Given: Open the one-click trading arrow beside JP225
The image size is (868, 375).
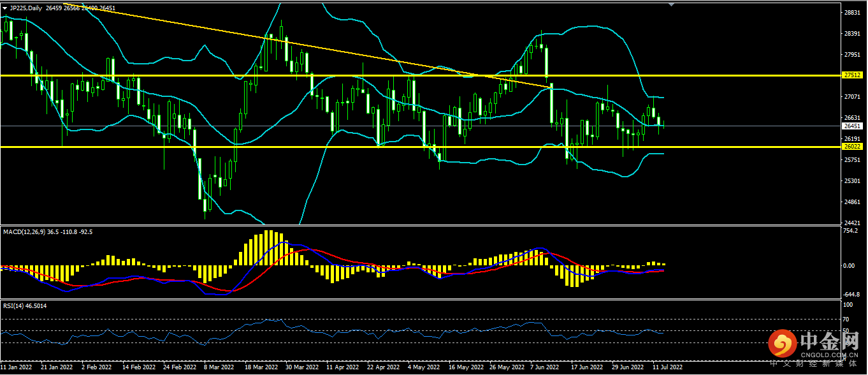Looking at the screenshot, I should click(5, 8).
